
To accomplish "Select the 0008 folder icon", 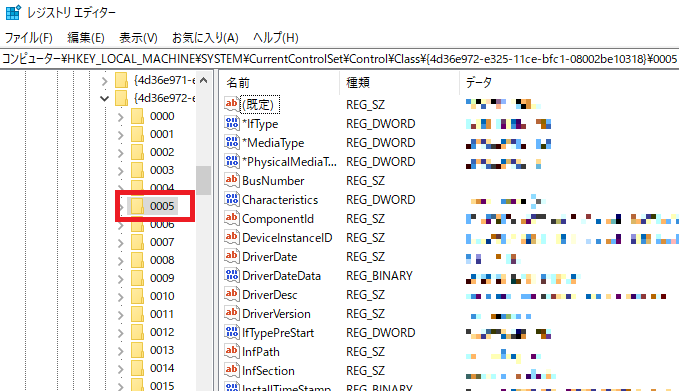I will 137,260.
